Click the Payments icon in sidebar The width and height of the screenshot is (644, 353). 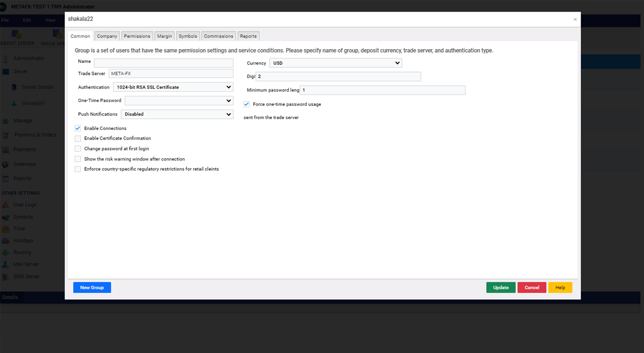(x=6, y=149)
